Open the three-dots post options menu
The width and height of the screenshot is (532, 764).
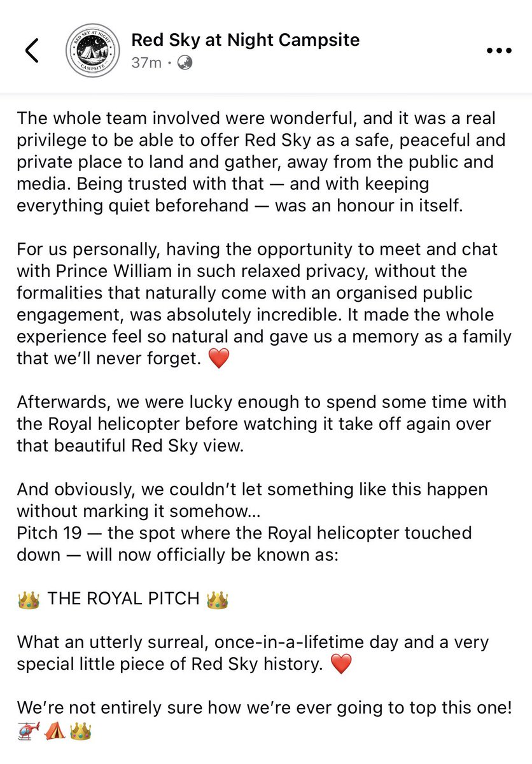pyautogui.click(x=500, y=52)
